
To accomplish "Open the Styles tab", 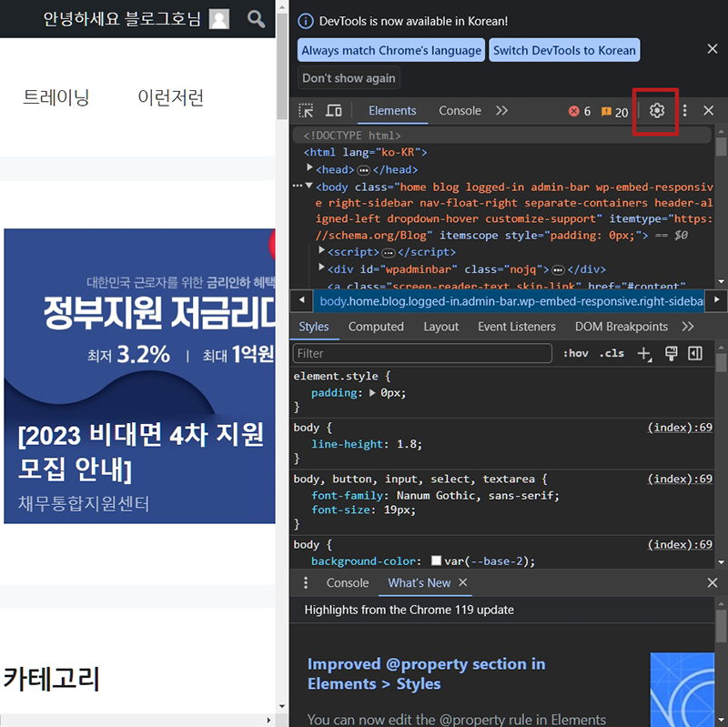I will pos(313,327).
